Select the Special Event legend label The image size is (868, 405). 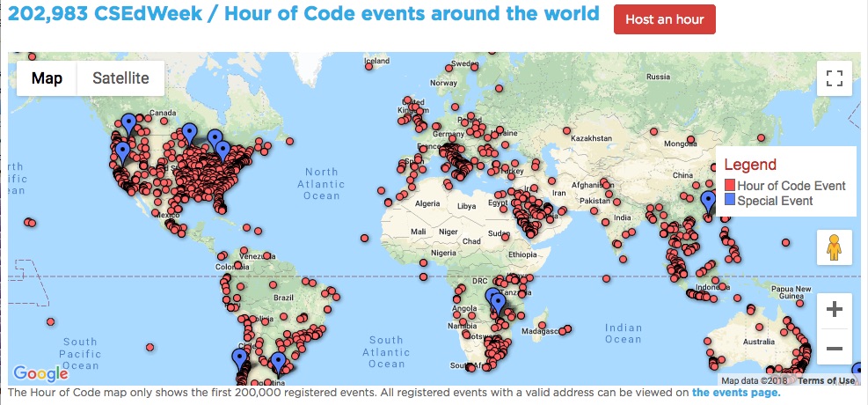click(x=775, y=201)
